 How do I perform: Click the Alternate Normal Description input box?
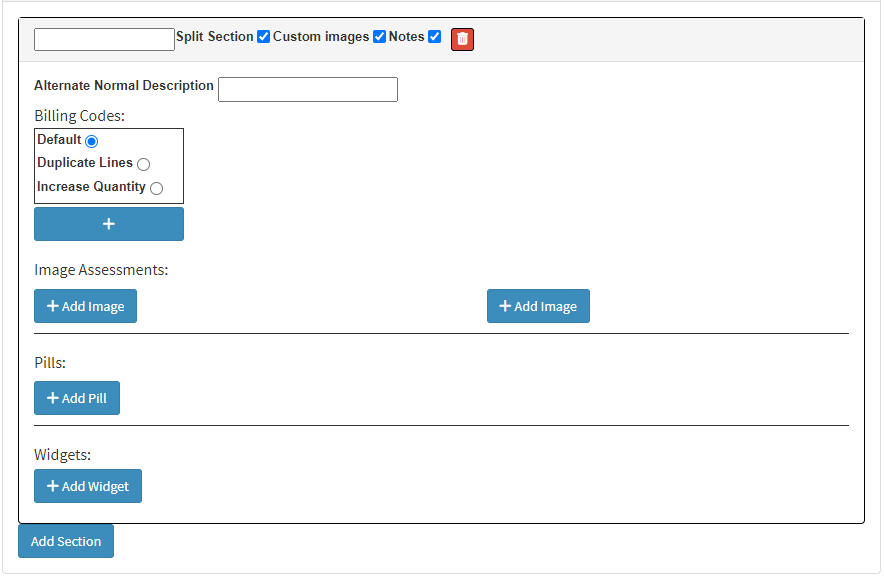308,89
